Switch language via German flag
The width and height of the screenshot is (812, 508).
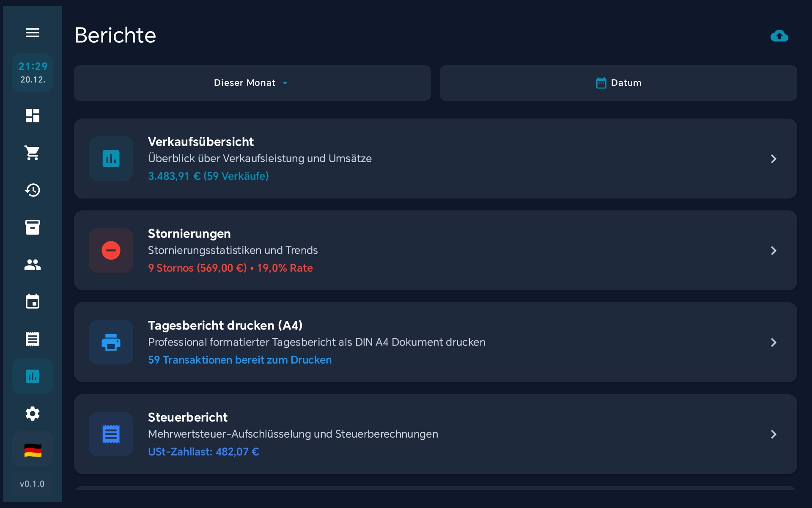click(x=33, y=450)
